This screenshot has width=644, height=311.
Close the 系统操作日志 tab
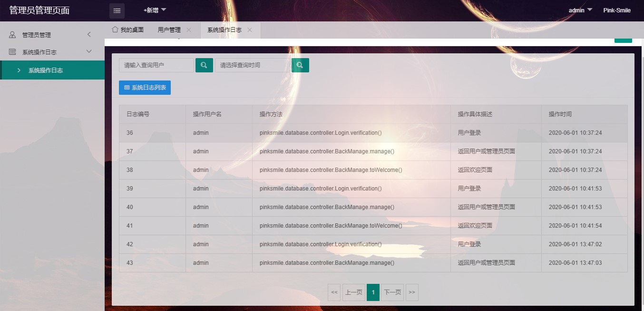click(x=250, y=29)
